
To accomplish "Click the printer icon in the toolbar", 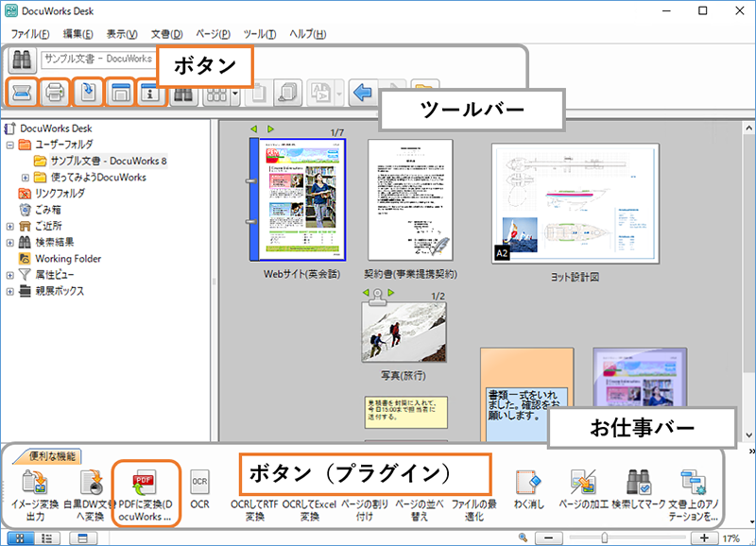I will [55, 92].
